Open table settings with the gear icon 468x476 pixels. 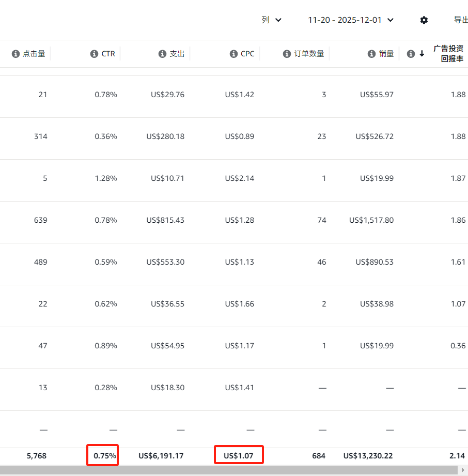[424, 20]
